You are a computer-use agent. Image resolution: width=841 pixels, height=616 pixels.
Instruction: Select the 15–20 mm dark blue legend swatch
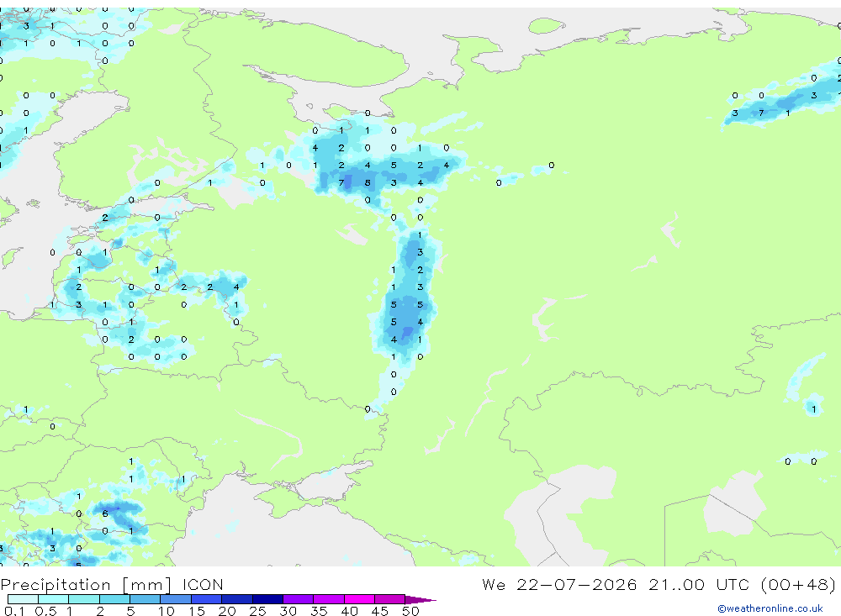[207, 599]
